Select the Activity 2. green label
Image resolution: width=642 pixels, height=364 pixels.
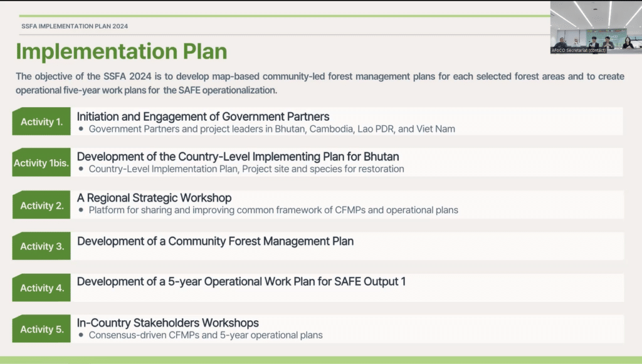coord(41,205)
